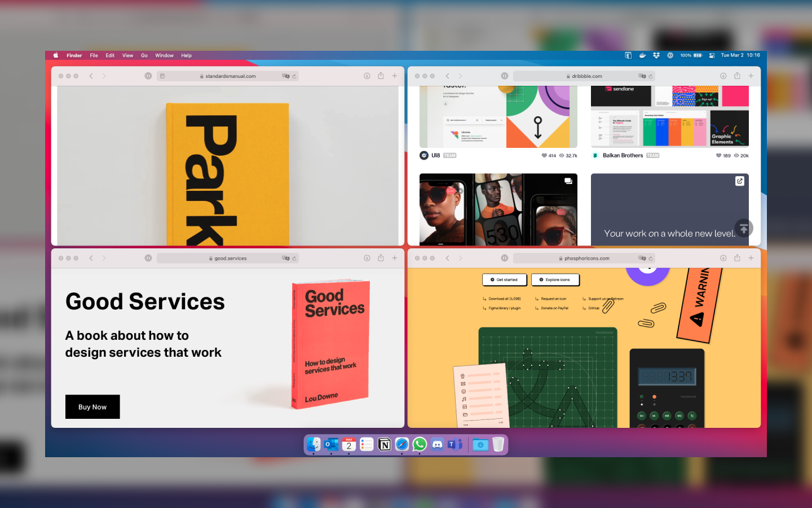Open WhatsApp from the dock
812x508 pixels.
coord(420,444)
